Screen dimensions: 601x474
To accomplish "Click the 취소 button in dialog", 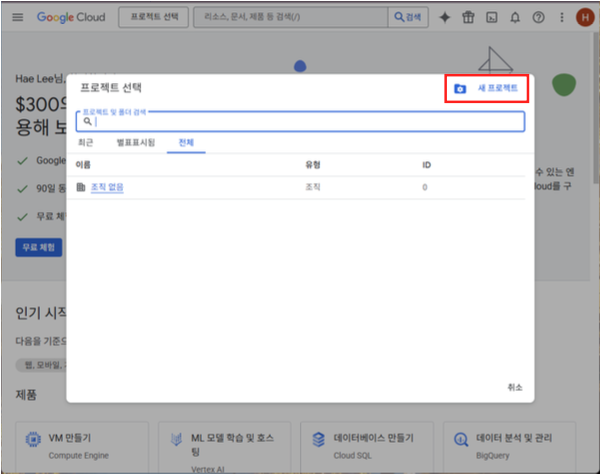I will tap(515, 387).
